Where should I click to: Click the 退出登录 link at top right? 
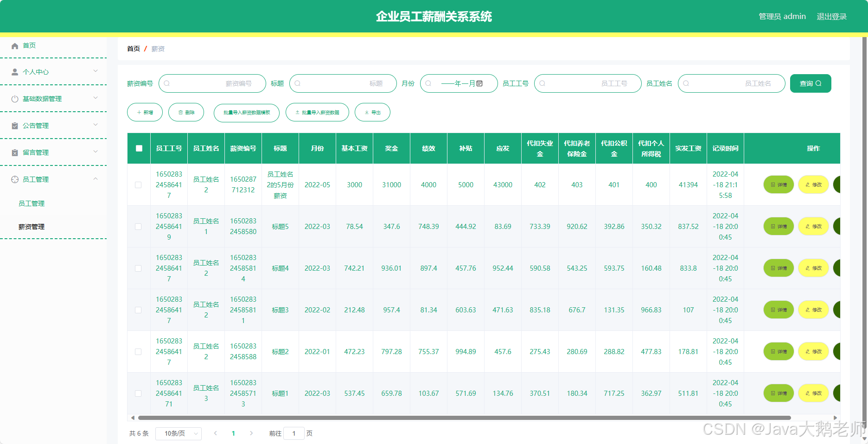[x=832, y=16]
